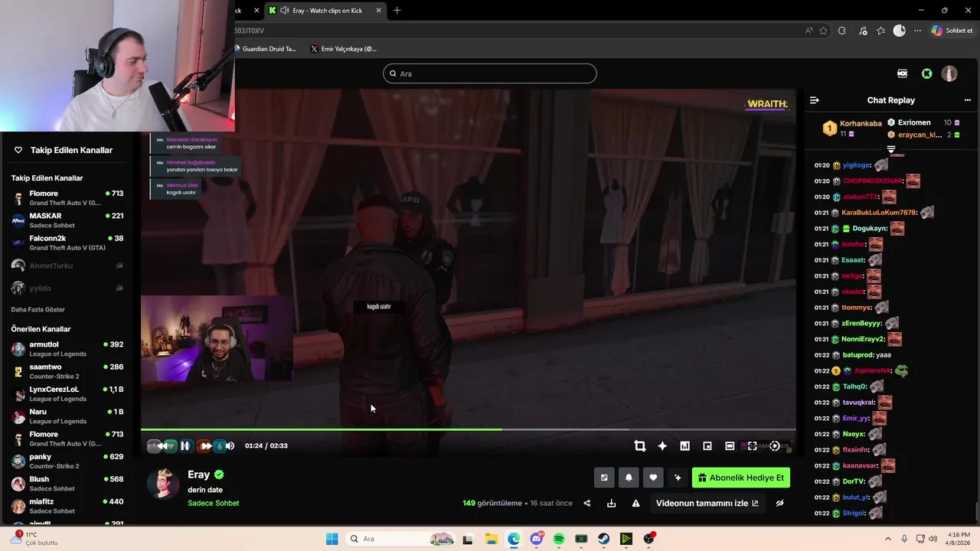Collapse the Chat Replay panel

click(815, 100)
